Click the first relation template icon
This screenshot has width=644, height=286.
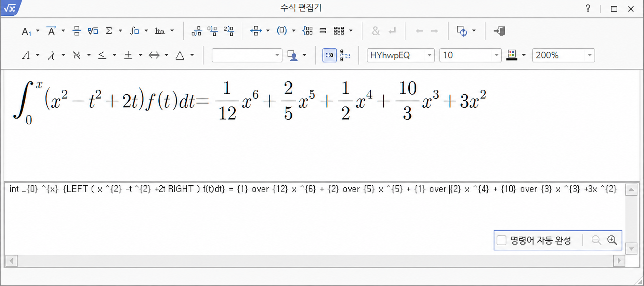pyautogui.click(x=196, y=31)
